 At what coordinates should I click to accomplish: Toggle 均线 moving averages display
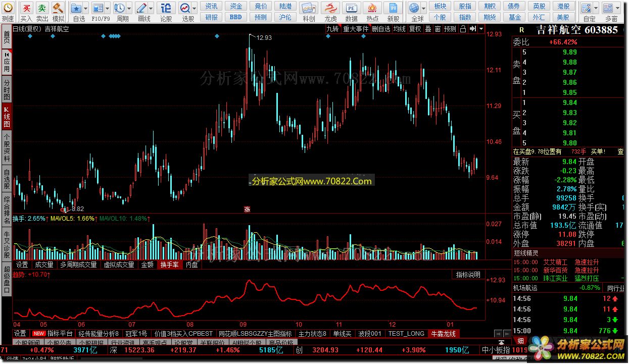[x=399, y=29]
